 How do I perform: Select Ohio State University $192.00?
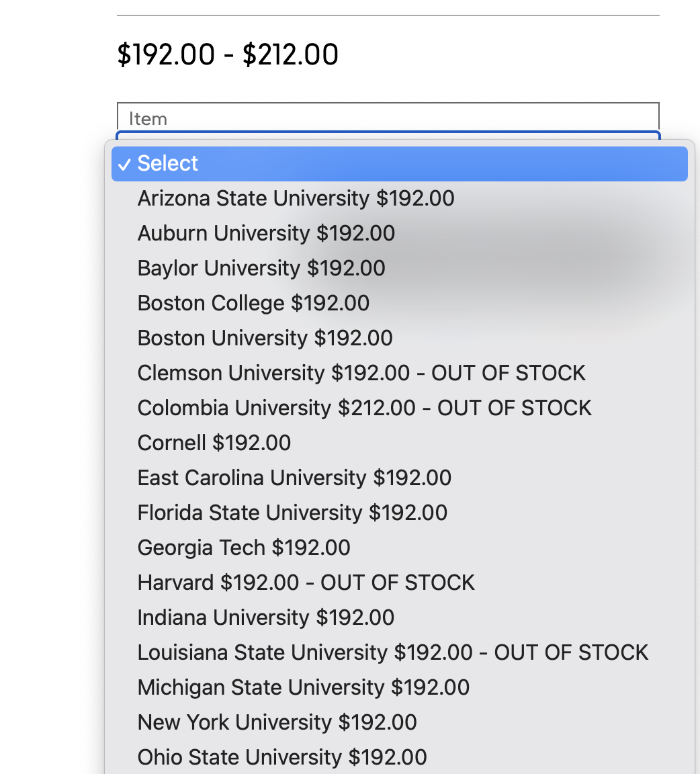399,758
